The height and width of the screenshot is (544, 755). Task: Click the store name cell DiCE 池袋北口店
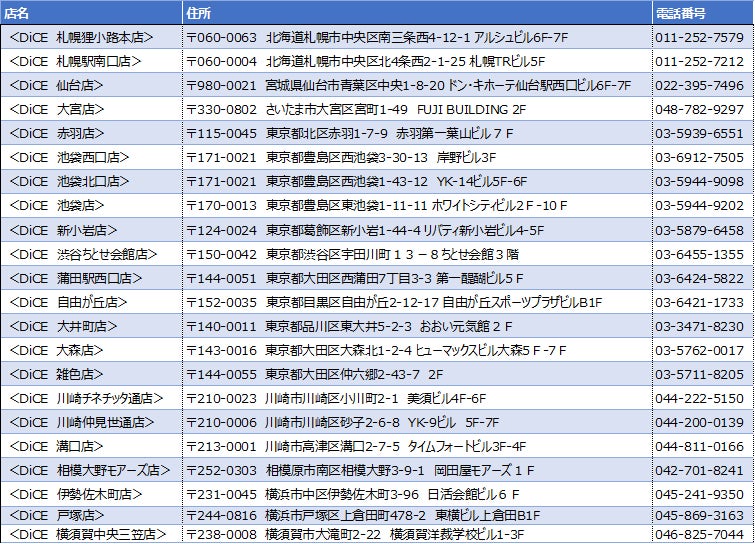coord(91,181)
